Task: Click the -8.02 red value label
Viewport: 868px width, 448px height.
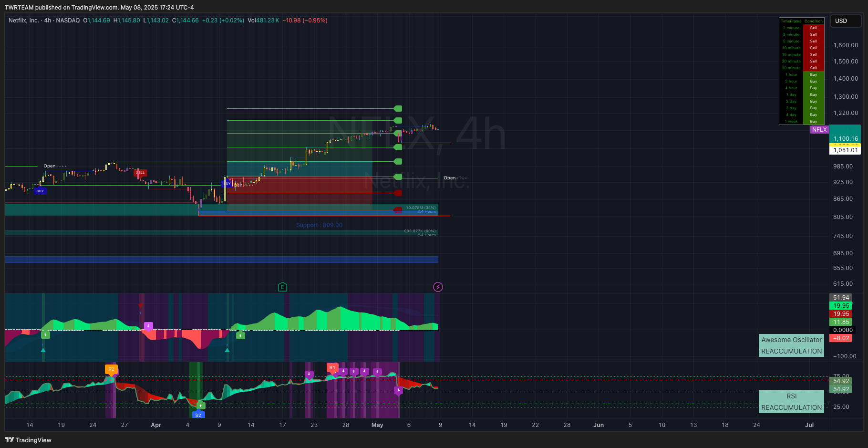Action: tap(841, 338)
